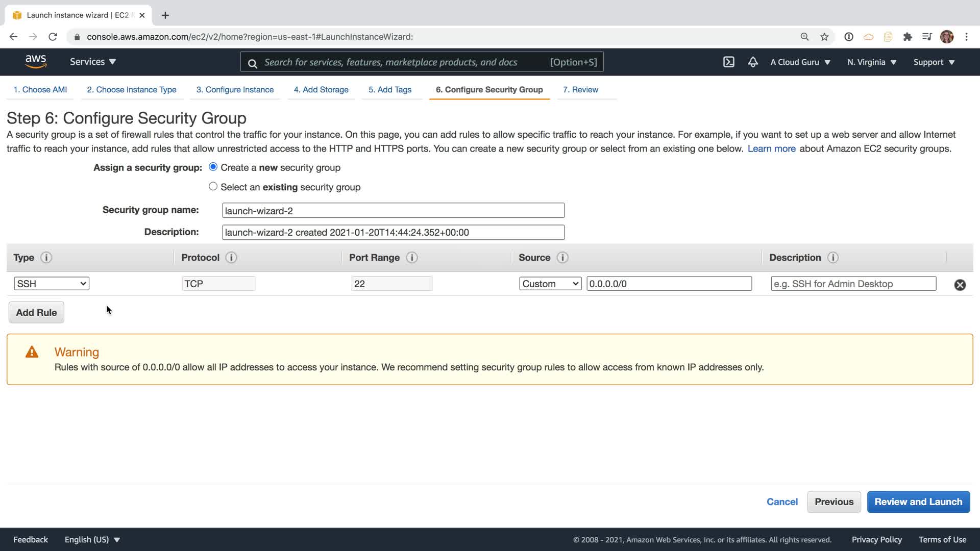Click the Security group name field
The image size is (980, 551).
393,211
